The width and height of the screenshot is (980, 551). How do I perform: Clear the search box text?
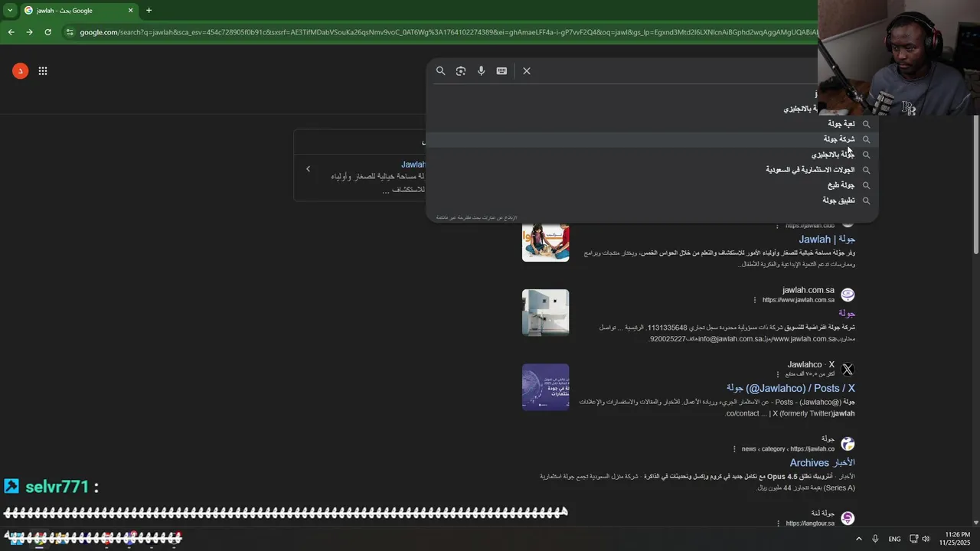tap(527, 70)
